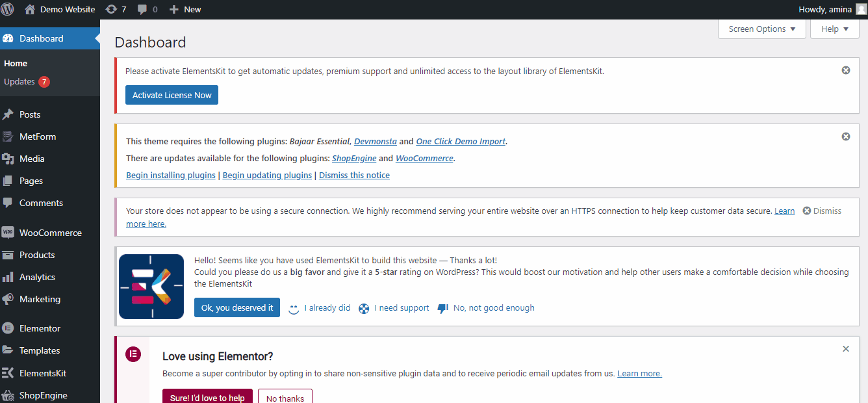The height and width of the screenshot is (403, 868).
Task: Click the thumbs down icon
Action: [x=442, y=308]
